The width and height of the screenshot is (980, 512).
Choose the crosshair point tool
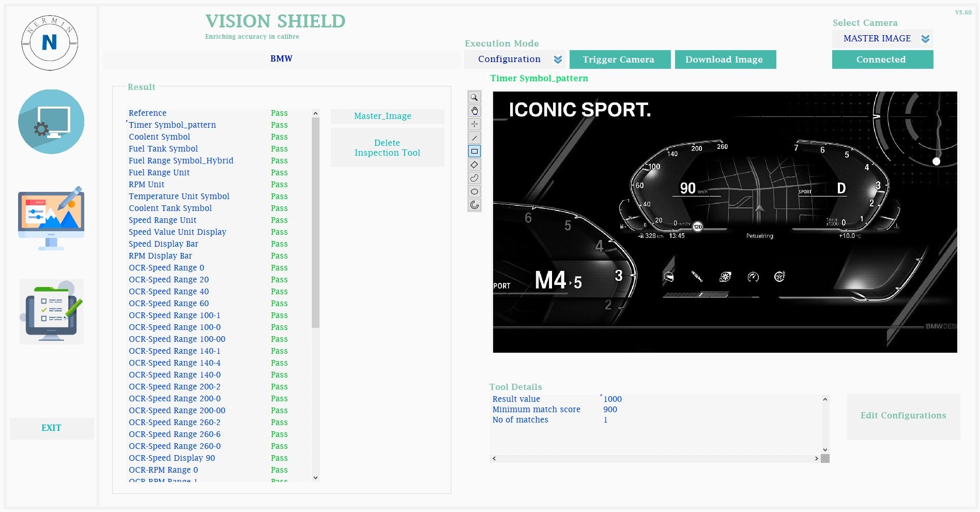tap(474, 124)
